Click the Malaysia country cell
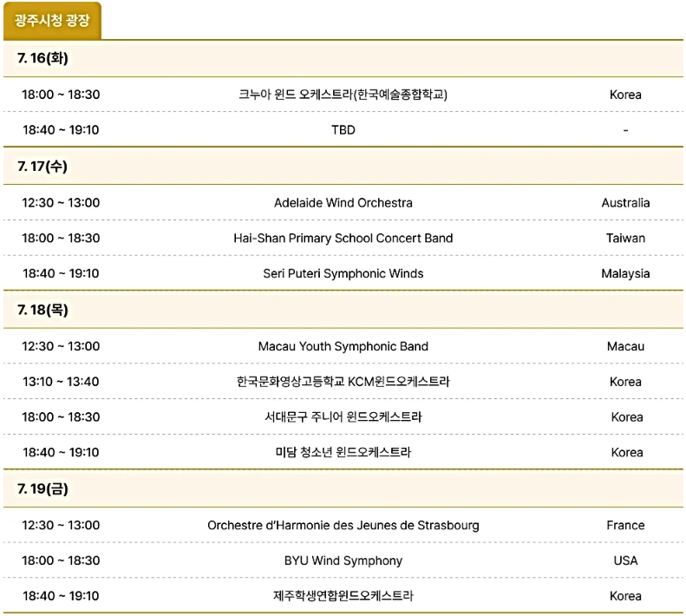 (x=625, y=273)
